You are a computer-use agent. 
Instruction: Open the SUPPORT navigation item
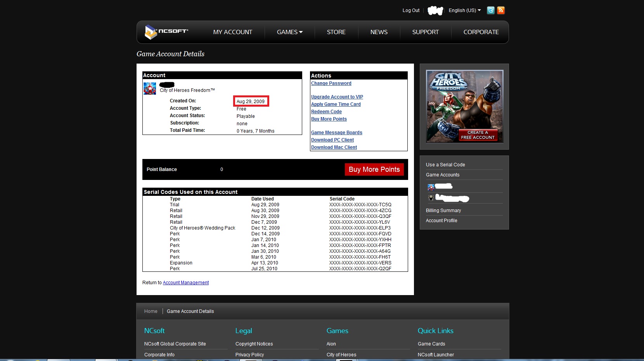426,32
